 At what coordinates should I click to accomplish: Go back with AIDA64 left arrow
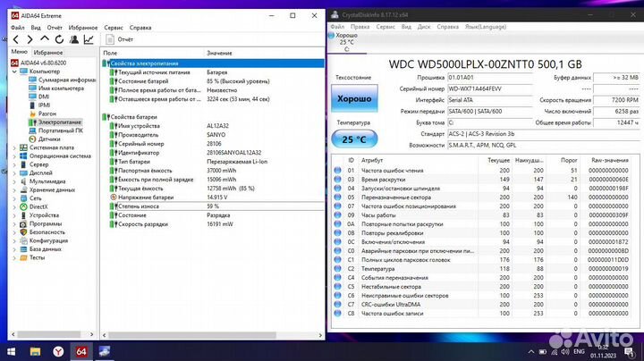point(15,39)
